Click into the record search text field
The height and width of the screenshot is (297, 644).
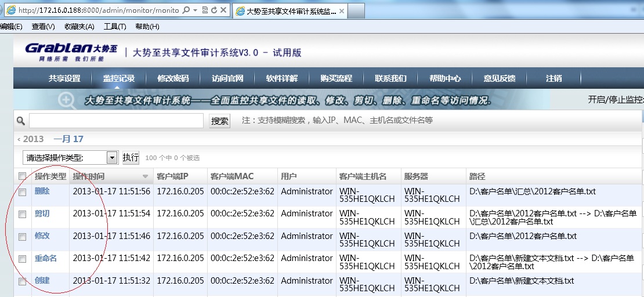tap(116, 121)
